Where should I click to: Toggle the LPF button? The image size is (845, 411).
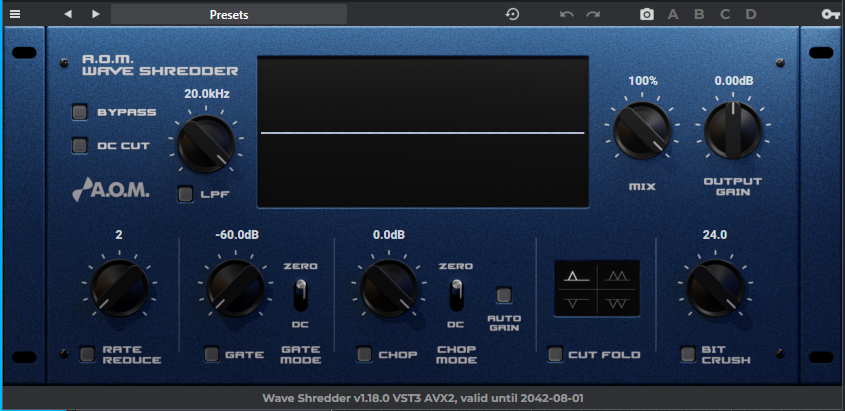click(x=185, y=194)
